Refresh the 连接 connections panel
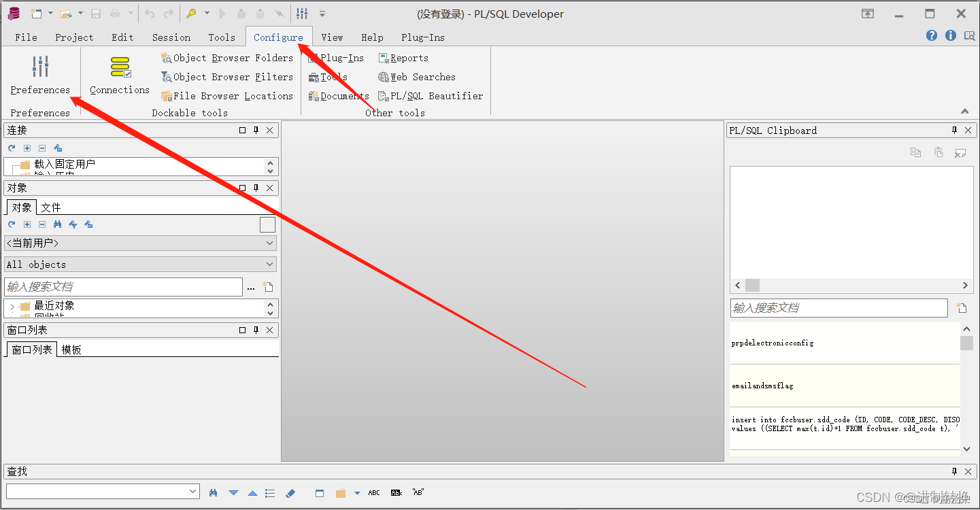This screenshot has height=510, width=980. [12, 148]
